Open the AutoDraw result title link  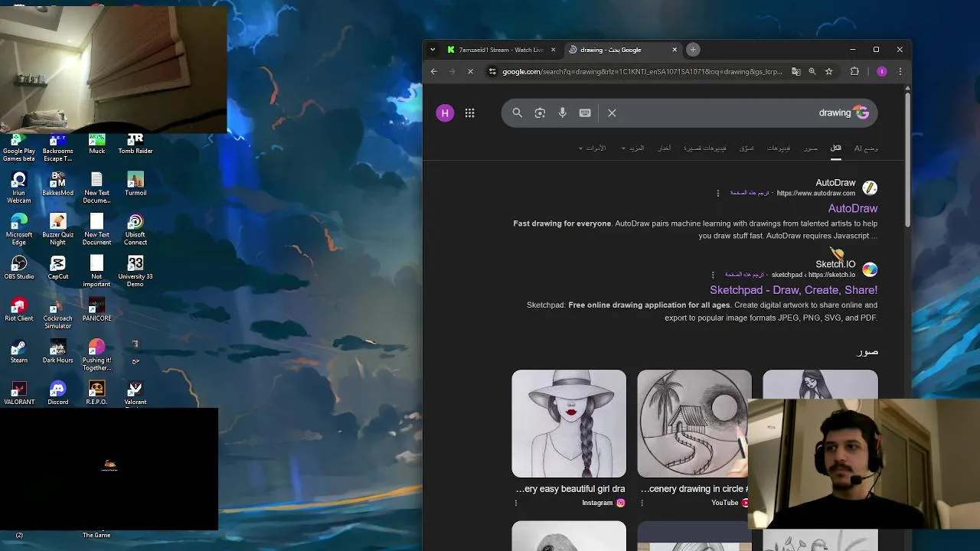853,208
